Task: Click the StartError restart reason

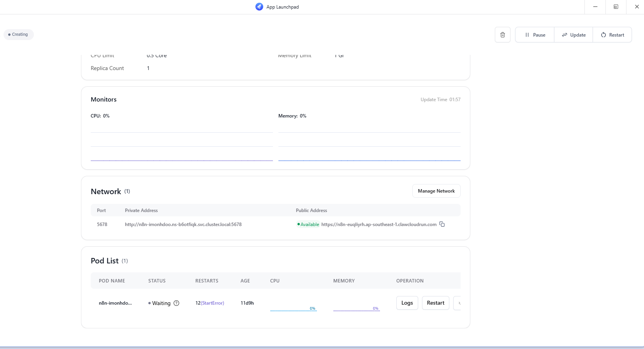Action: 213,303
